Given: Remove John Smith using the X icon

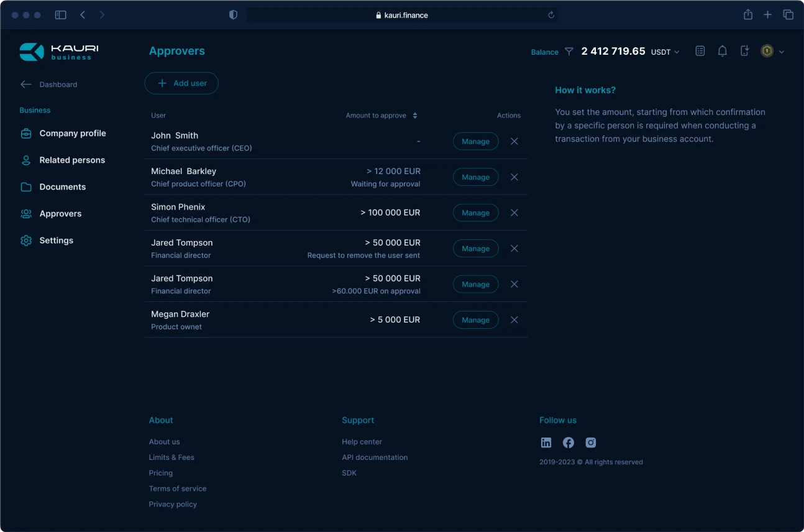Looking at the screenshot, I should point(514,142).
